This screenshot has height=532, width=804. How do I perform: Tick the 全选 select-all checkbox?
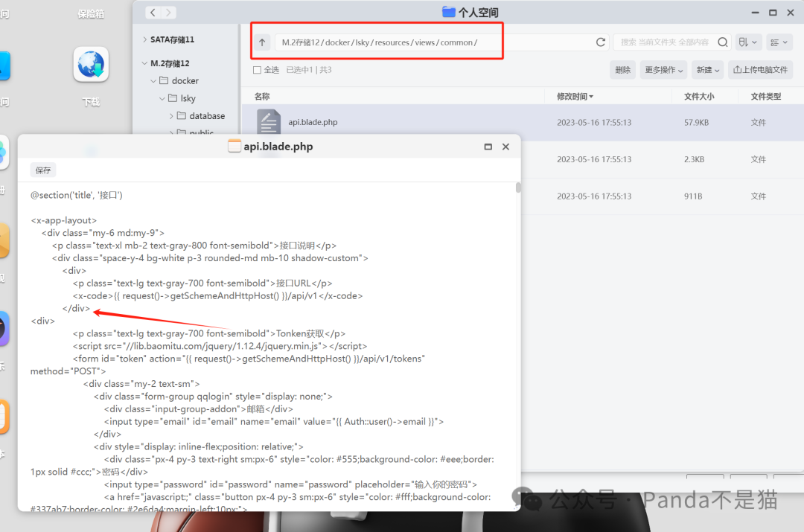[x=258, y=70]
